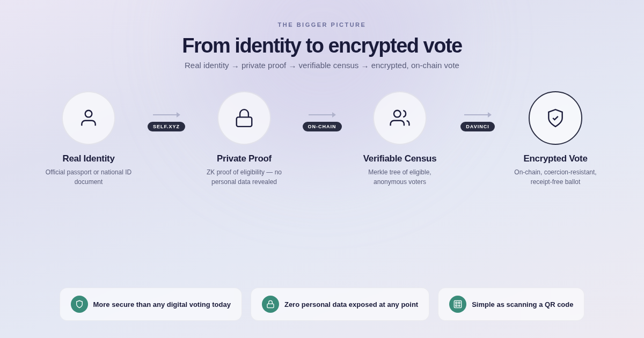Click the Verifiable Census users icon
The image size is (644, 338).
[x=400, y=118]
